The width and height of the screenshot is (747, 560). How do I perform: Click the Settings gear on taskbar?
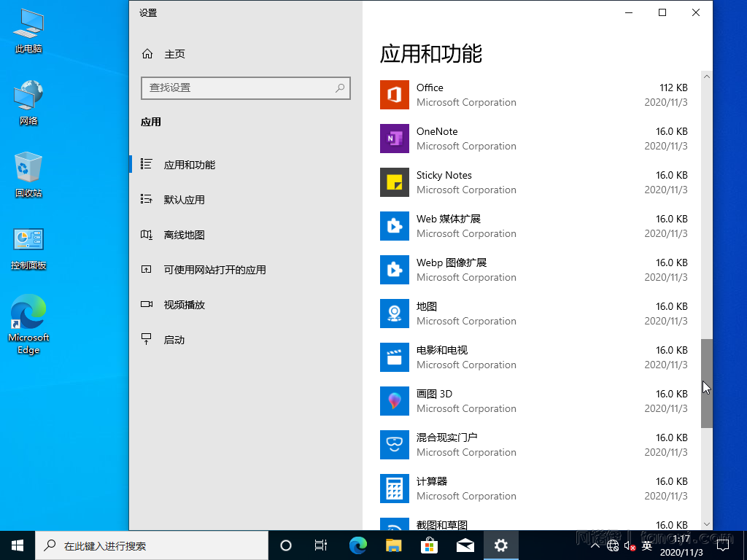coord(500,545)
